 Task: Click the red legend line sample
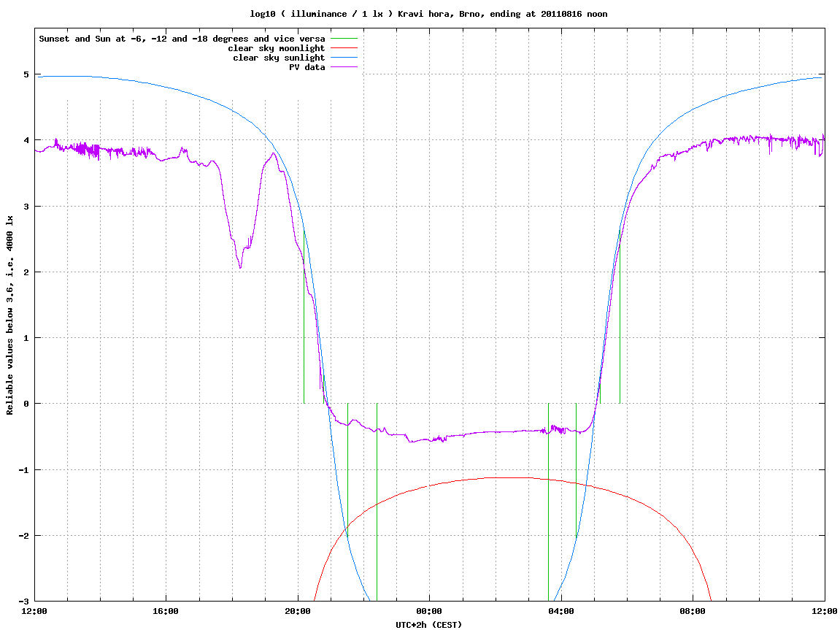344,48
